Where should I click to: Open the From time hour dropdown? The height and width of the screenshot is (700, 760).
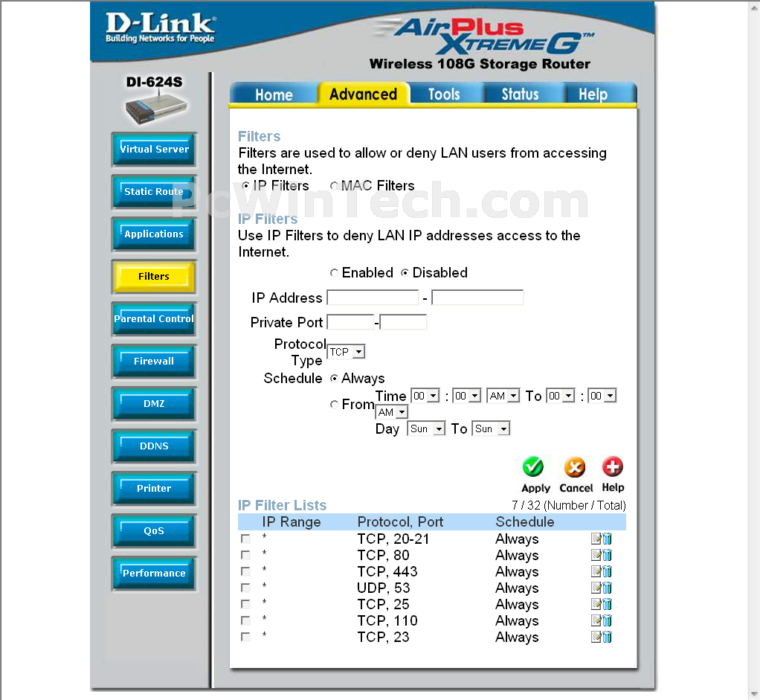pyautogui.click(x=425, y=396)
